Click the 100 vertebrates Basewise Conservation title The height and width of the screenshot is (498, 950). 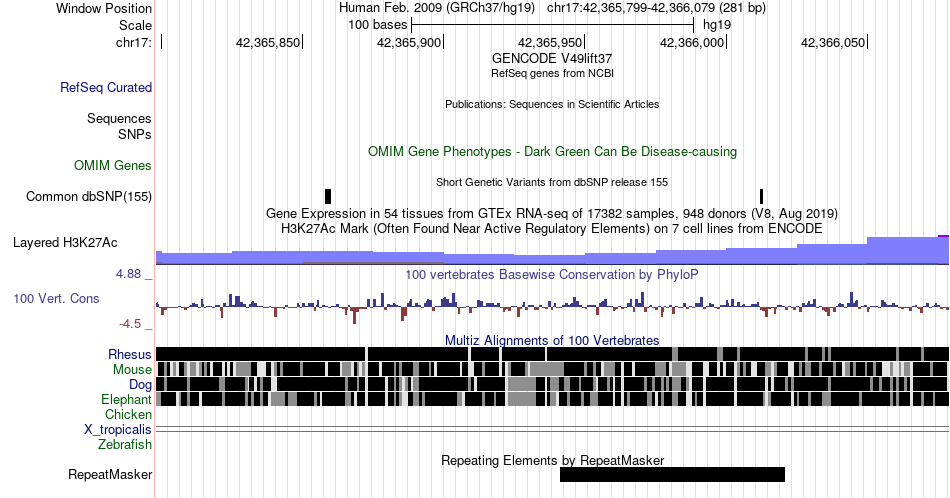[552, 274]
